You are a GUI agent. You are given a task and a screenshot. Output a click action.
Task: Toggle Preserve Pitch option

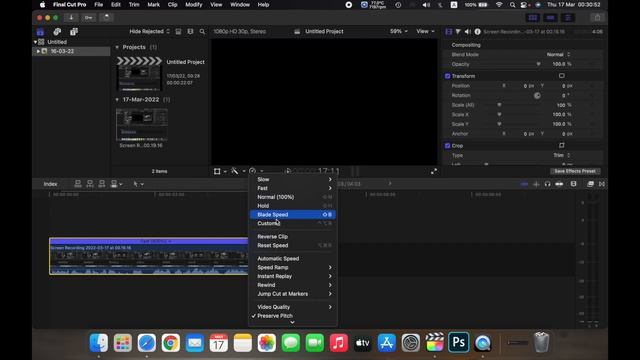tap(293, 316)
